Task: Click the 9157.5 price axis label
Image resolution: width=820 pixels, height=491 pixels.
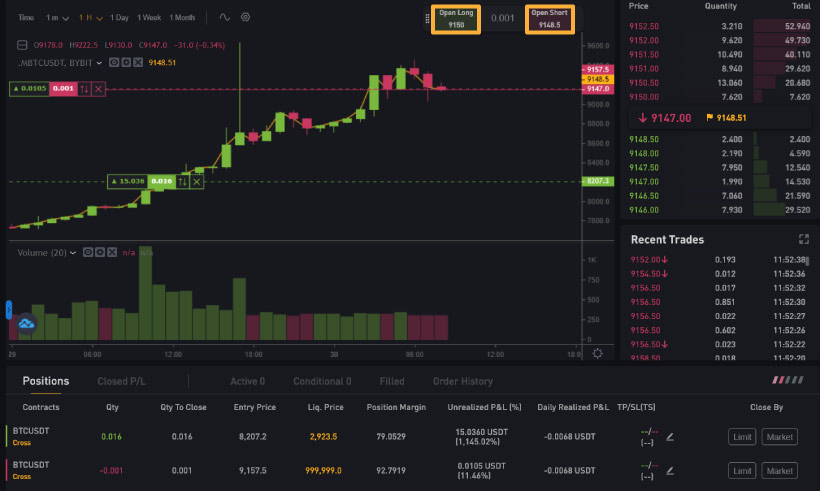Action: point(598,69)
